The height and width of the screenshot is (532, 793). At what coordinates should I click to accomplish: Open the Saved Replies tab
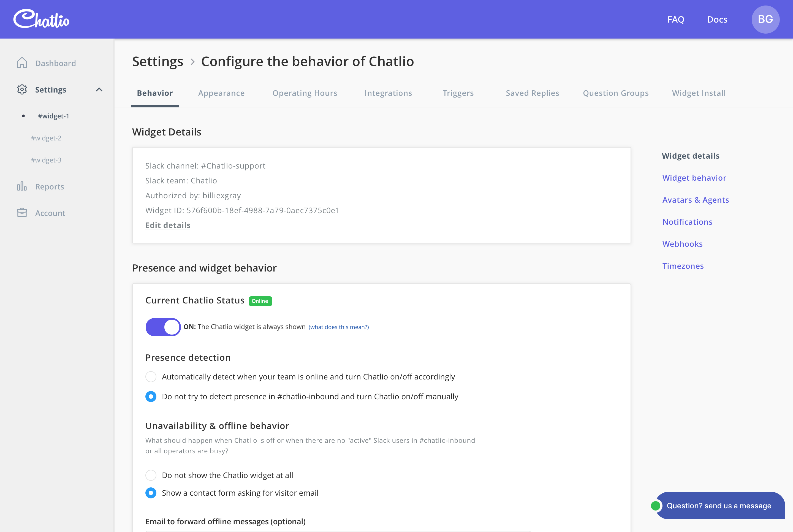(x=532, y=93)
